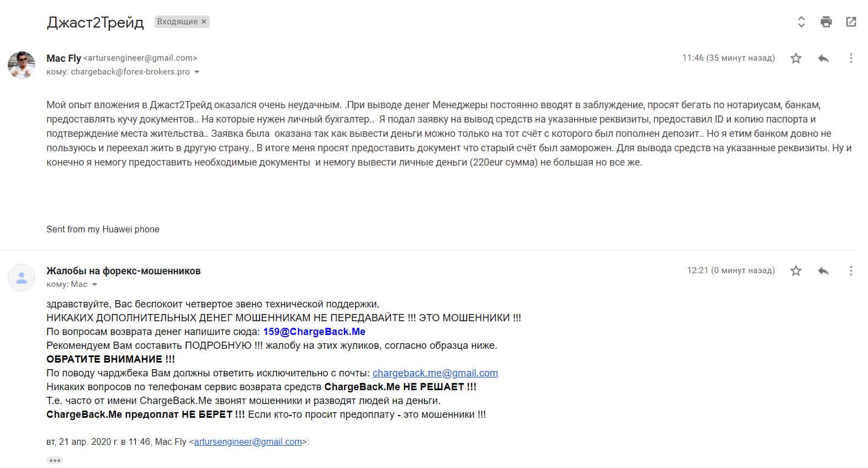
Task: Click the Входящие inbox label
Action: (177, 22)
